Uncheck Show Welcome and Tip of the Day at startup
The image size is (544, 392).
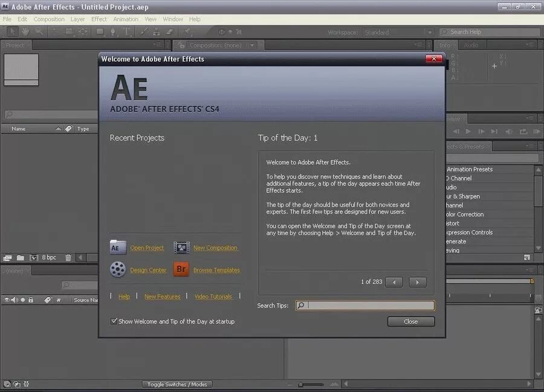click(x=114, y=321)
